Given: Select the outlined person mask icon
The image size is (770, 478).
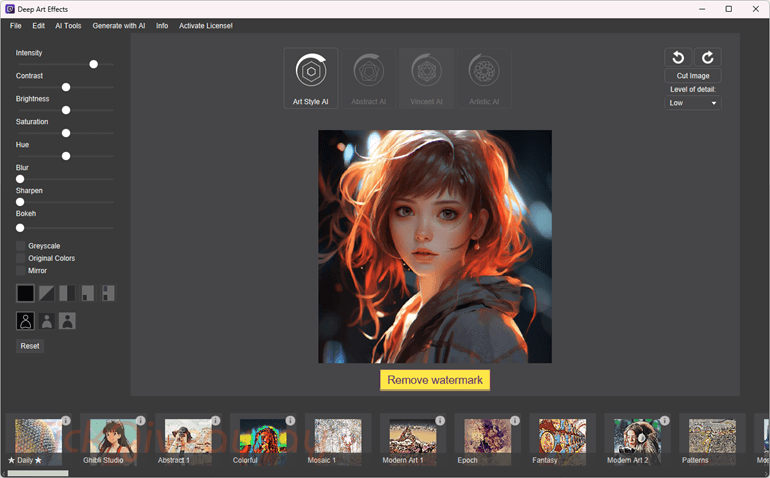Looking at the screenshot, I should pyautogui.click(x=26, y=321).
